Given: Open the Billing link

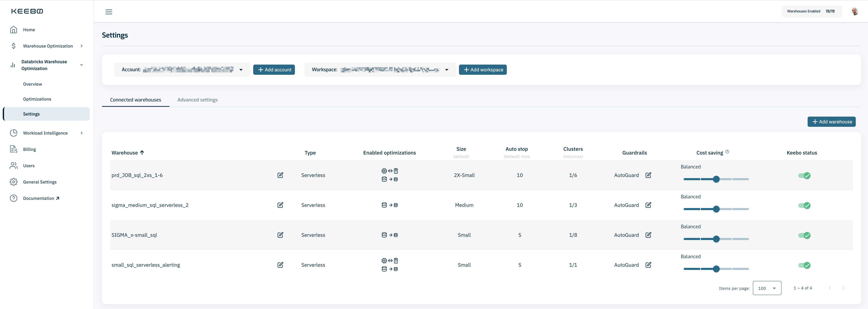Looking at the screenshot, I should [29, 149].
